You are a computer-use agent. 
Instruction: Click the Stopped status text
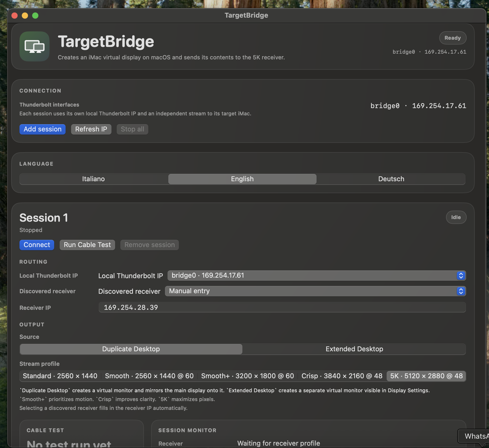(x=31, y=230)
